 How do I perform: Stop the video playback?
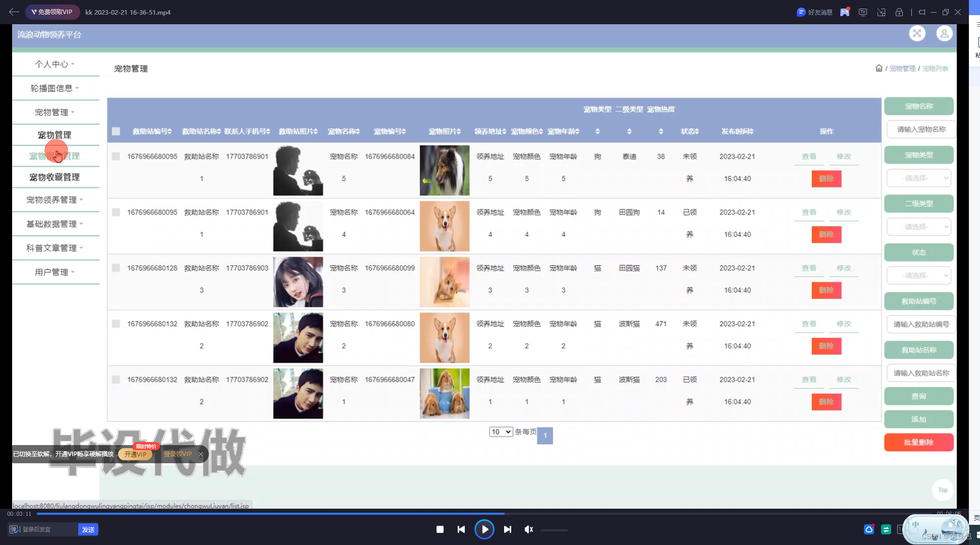point(440,529)
